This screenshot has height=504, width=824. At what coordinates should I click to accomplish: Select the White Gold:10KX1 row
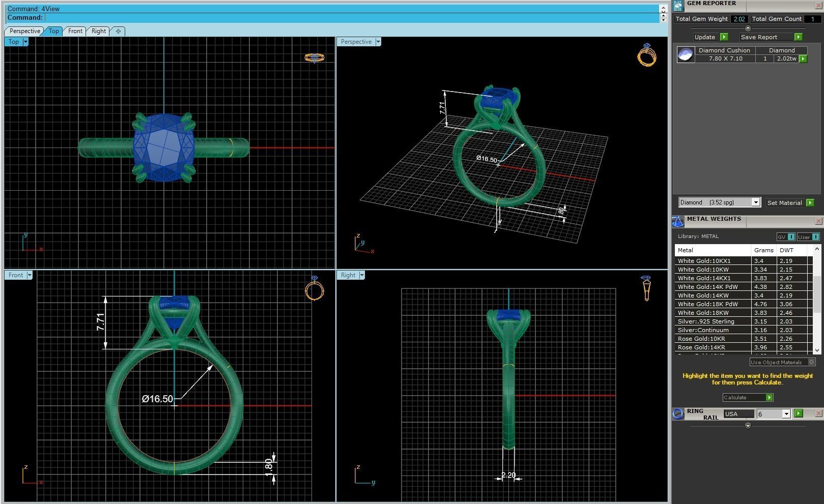tap(744, 261)
